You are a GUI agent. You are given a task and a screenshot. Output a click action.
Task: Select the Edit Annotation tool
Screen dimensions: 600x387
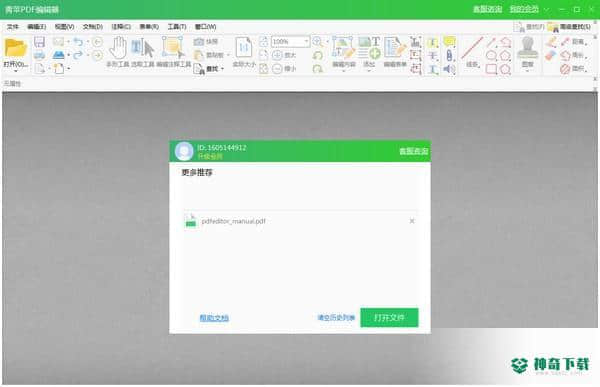pos(173,47)
